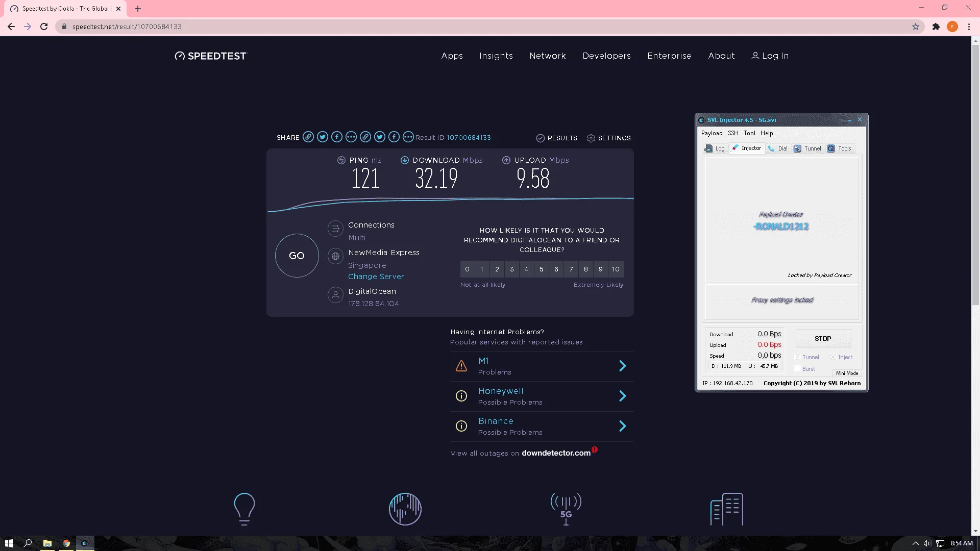Viewport: 980px width, 551px height.
Task: Click the info icon beside Honeywell
Action: [461, 396]
